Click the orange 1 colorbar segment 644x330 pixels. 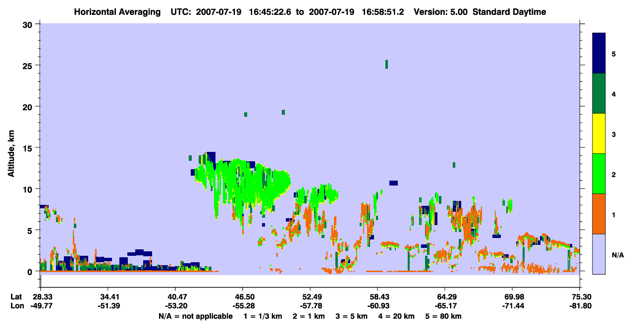599,214
